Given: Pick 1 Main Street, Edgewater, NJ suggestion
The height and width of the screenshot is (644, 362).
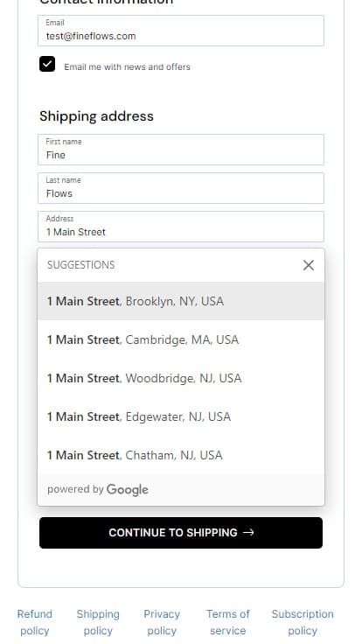Looking at the screenshot, I should coord(181,416).
